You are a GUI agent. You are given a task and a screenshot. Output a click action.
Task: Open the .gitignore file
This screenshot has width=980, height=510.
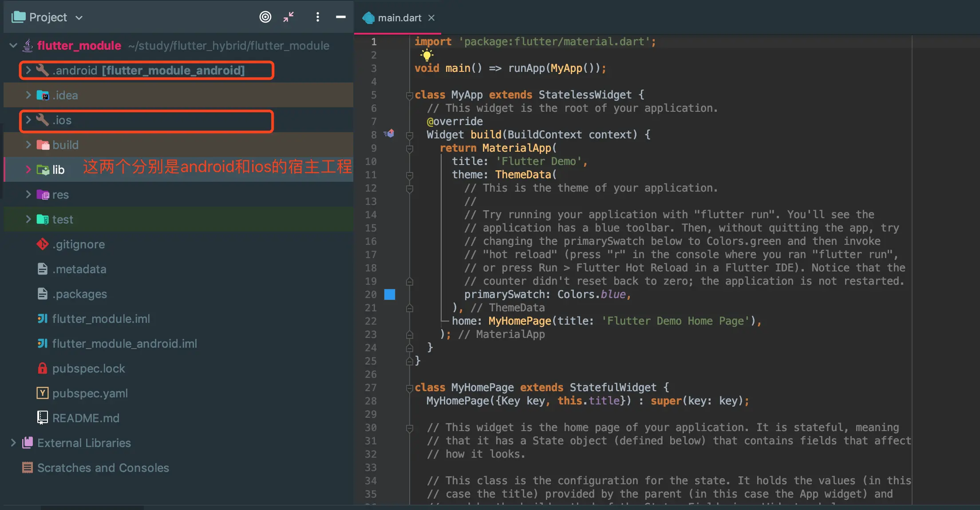[78, 244]
